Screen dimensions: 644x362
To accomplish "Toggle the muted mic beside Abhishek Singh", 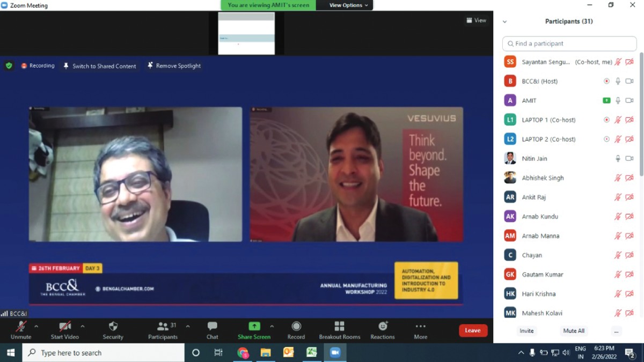I will click(618, 178).
